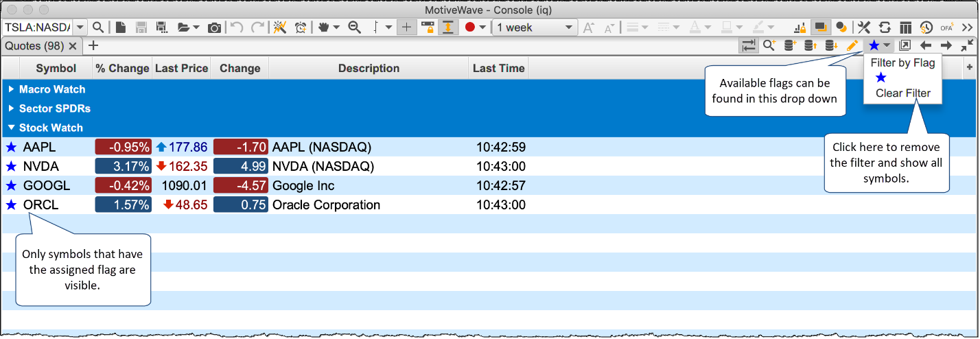Click the refresh arrows icon in toolbar
The image size is (980, 339).
point(885,27)
